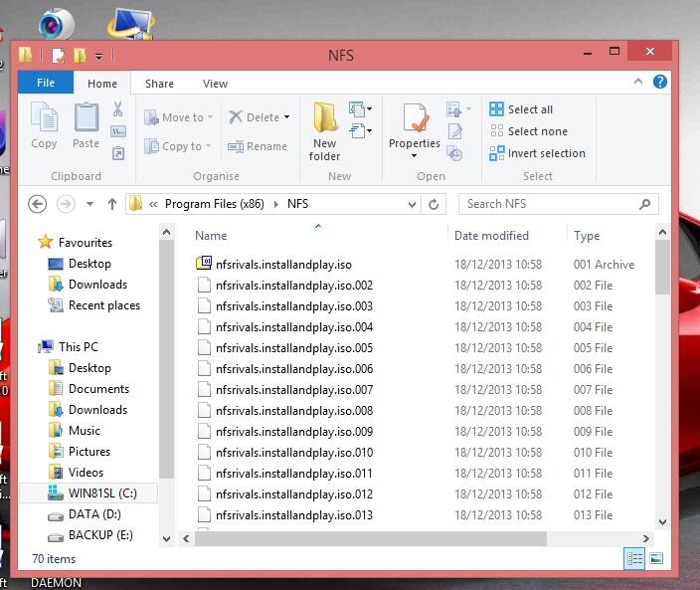700x590 pixels.
Task: Switch to Large icons view in status bar
Action: 656,558
